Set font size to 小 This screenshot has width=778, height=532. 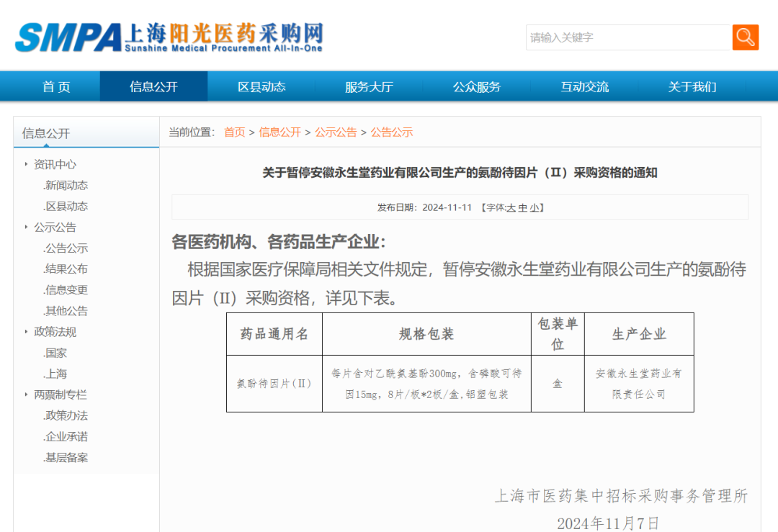[534, 208]
